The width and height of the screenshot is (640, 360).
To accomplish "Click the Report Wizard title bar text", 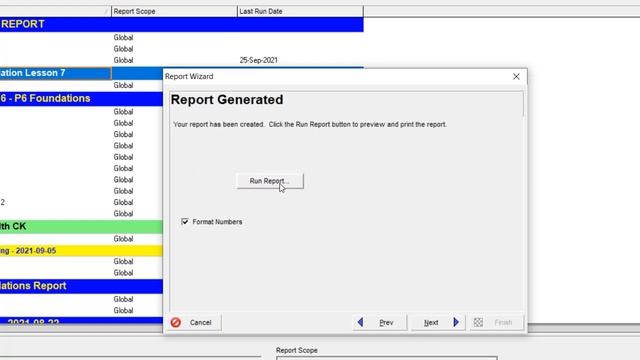I will coord(189,76).
